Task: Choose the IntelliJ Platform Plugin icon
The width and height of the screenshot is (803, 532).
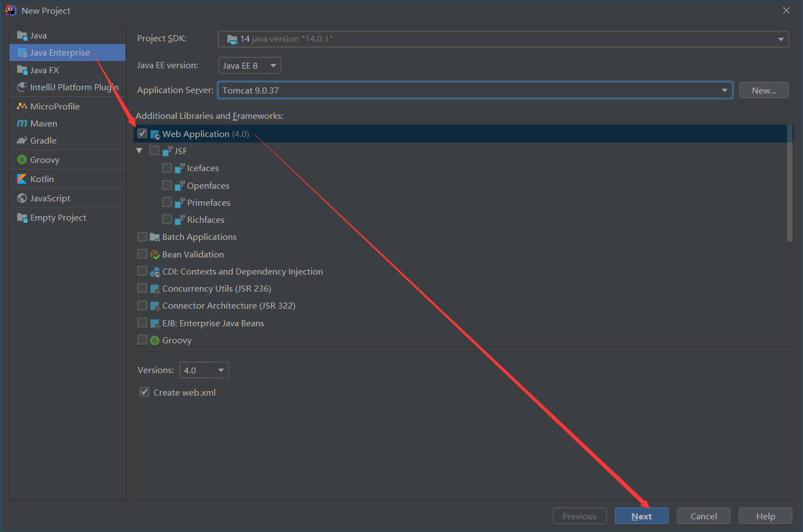Action: pos(22,87)
